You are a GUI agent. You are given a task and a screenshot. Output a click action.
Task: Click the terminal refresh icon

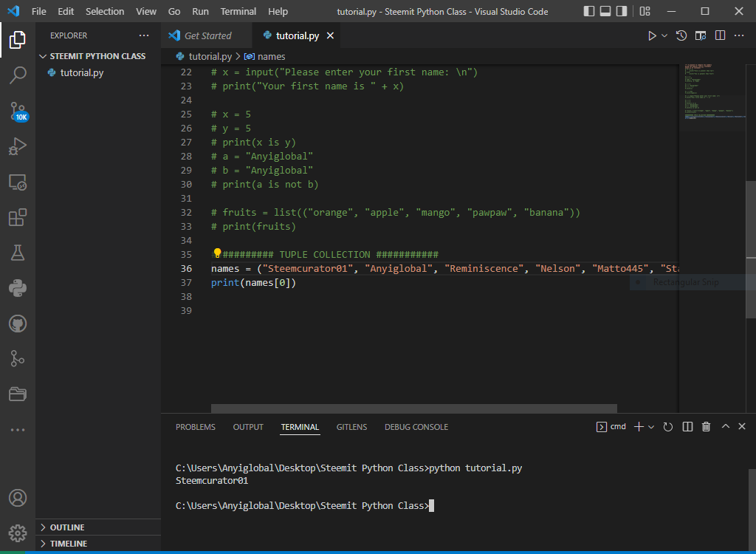pyautogui.click(x=667, y=427)
